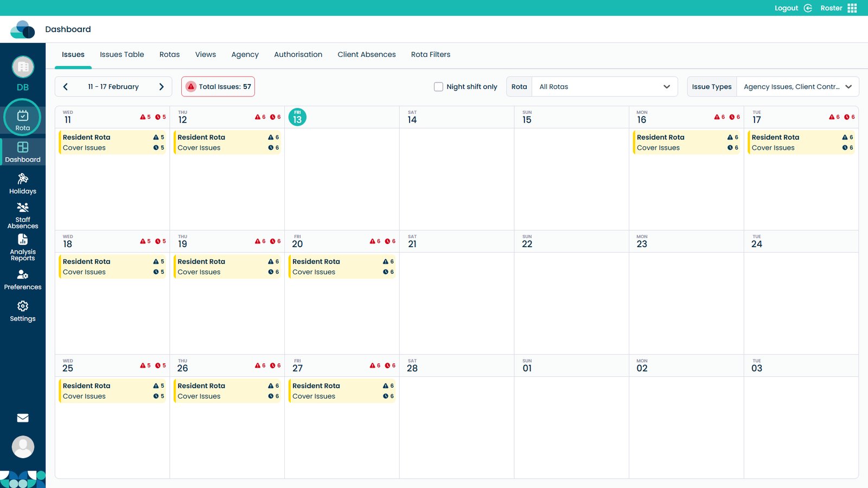This screenshot has height=488, width=868.
Task: Switch to the Issues Table tab
Action: pos(122,55)
